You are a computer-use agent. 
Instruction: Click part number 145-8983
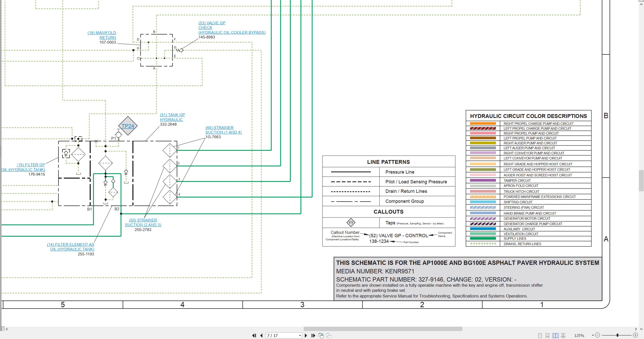tap(207, 37)
